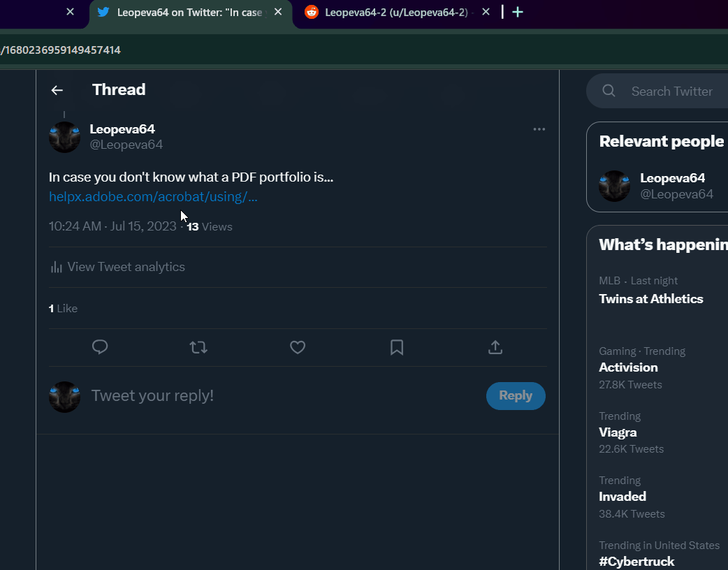Open the helpx.adobe.com link in the tweet
Image resolution: width=728 pixels, height=570 pixels.
point(152,196)
